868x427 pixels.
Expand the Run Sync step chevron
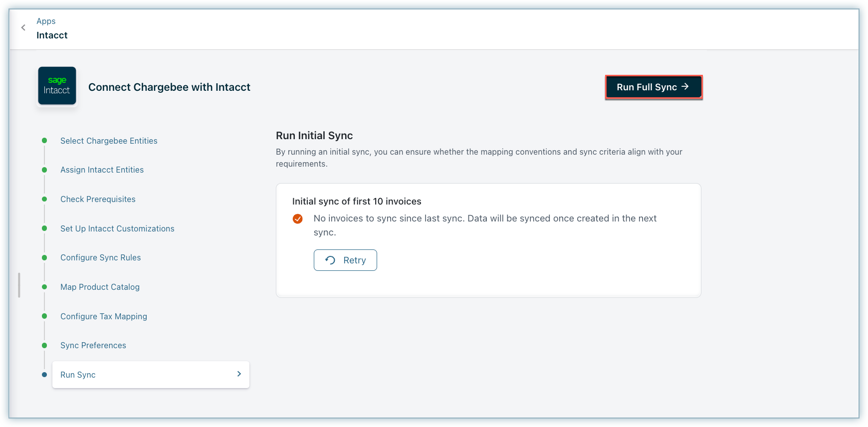pyautogui.click(x=239, y=374)
